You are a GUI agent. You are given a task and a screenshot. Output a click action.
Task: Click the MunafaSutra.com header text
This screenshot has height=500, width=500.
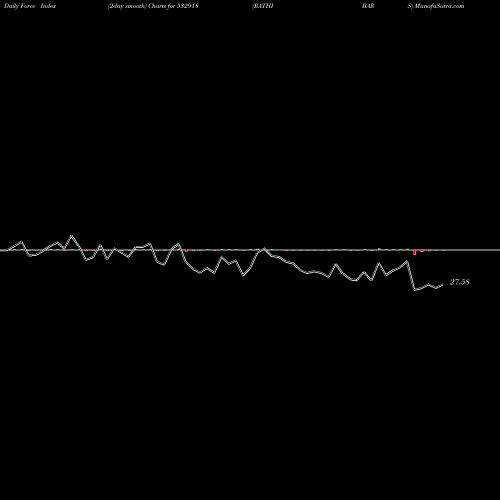click(x=439, y=6)
